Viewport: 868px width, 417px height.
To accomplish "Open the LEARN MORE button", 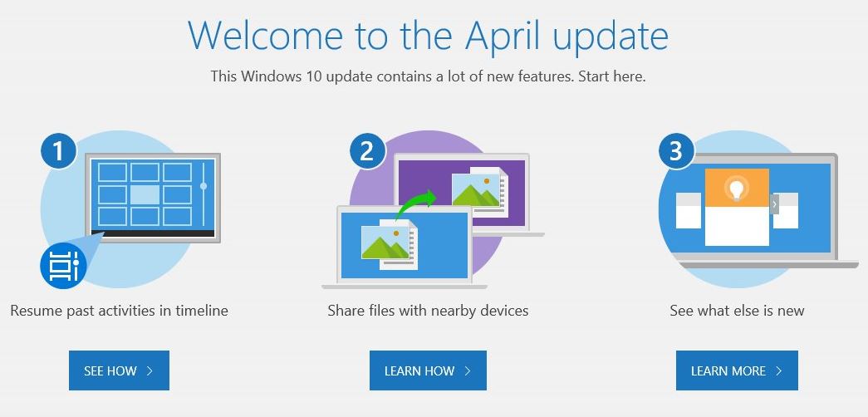I will point(737,370).
